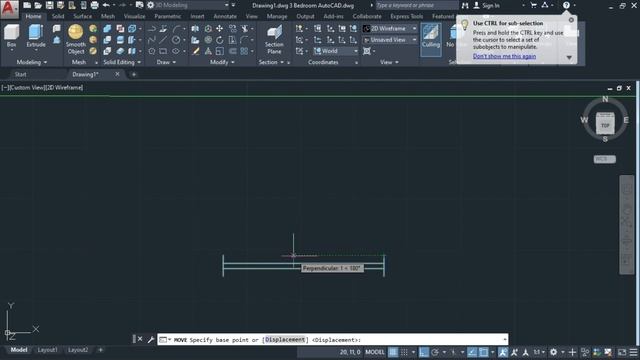Open workspace switching gear in status bar
The height and width of the screenshot is (360, 640).
[x=553, y=352]
